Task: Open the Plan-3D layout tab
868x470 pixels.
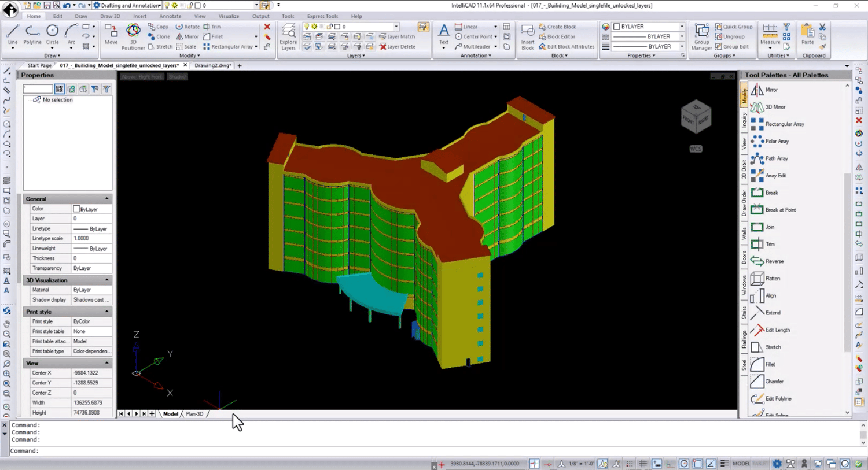Action: [194, 414]
